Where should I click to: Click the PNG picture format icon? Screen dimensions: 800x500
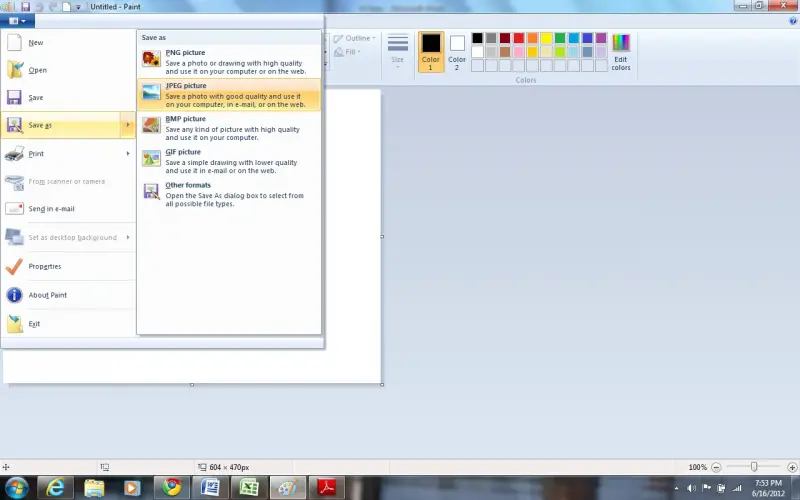click(151, 59)
